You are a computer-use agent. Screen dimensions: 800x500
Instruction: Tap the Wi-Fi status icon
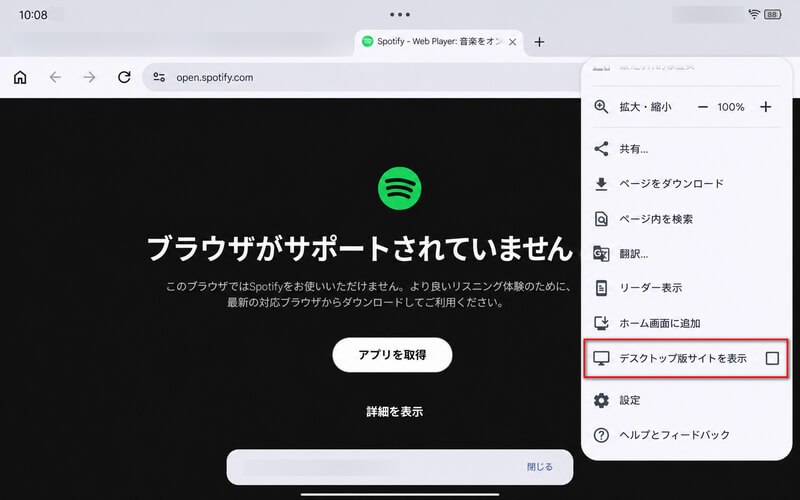[754, 14]
